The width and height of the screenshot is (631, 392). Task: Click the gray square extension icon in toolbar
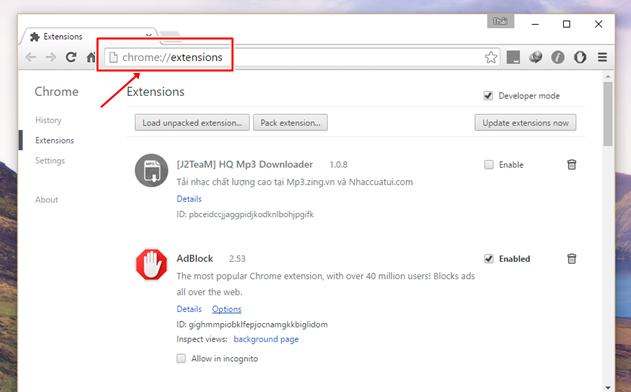coord(513,57)
